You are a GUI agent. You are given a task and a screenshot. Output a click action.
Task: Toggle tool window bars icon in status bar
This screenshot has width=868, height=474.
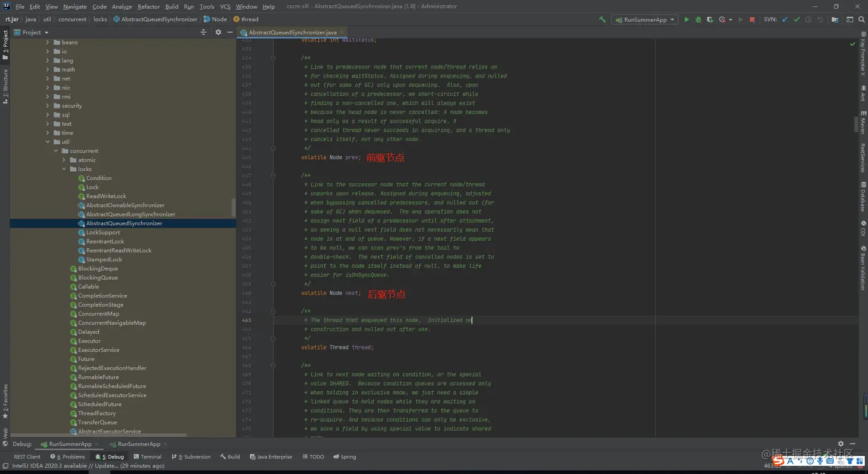tap(5, 466)
